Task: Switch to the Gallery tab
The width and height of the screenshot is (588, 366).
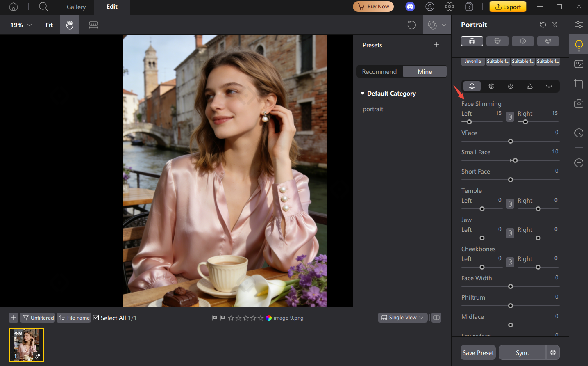Action: 75,7
